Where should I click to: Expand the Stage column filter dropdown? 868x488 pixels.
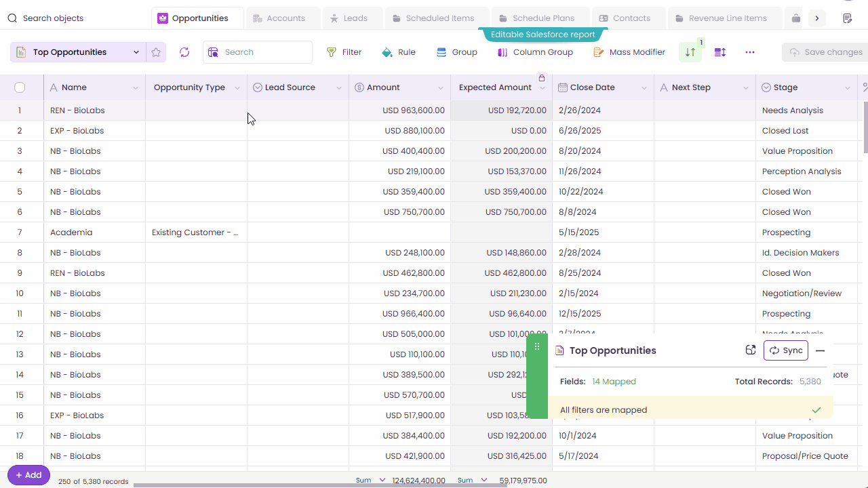847,87
